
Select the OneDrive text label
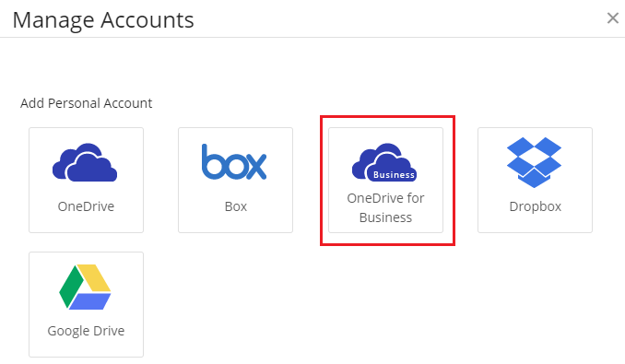(x=86, y=206)
